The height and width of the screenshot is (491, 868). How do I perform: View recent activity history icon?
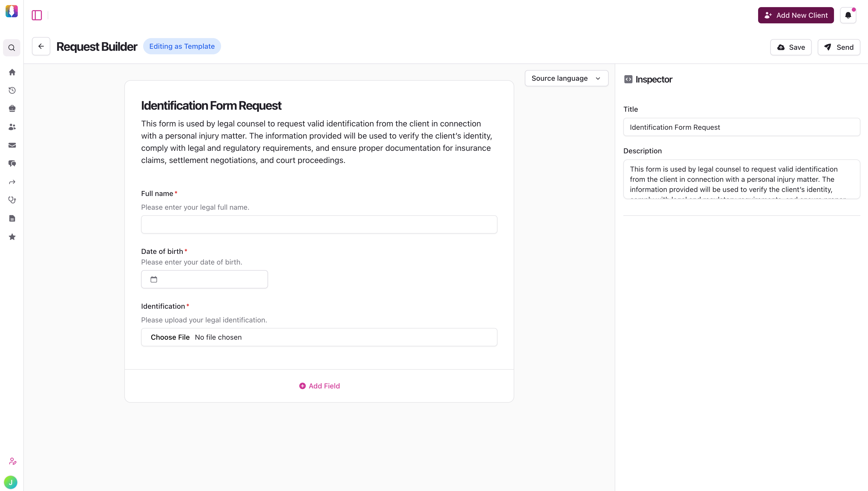point(12,90)
